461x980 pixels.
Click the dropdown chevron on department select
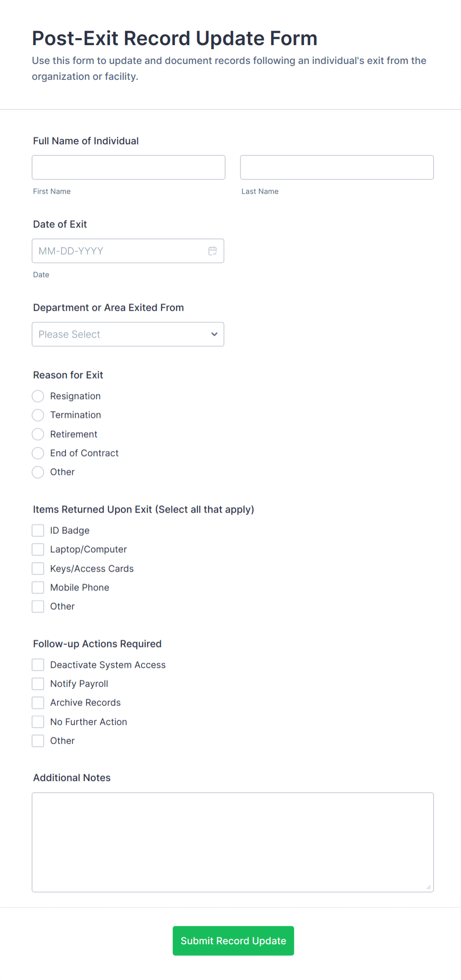point(214,334)
